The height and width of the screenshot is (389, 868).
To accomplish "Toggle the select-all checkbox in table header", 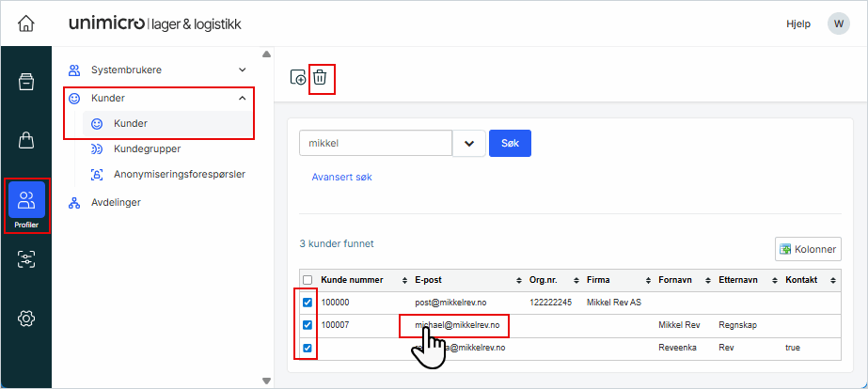I will [308, 280].
